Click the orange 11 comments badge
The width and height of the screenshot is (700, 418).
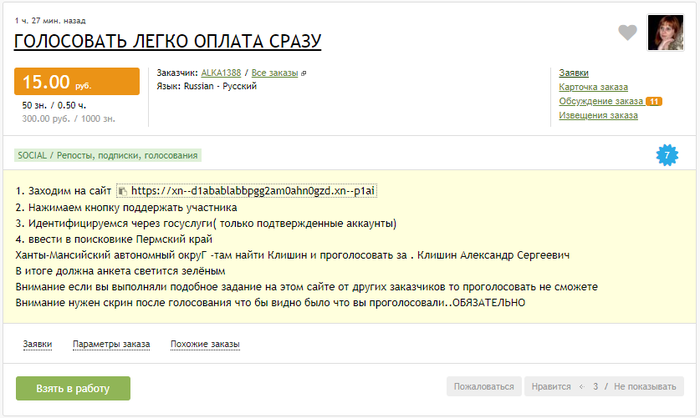point(653,101)
